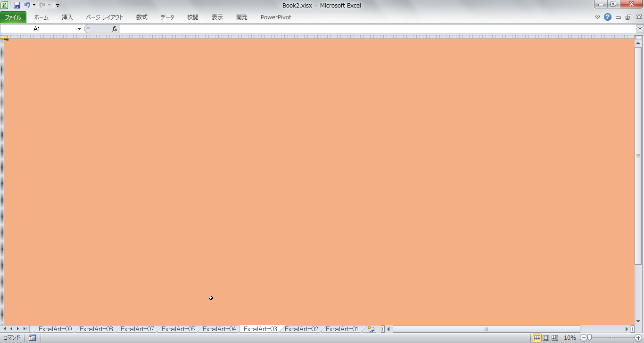Screen dimensions: 644x343
Task: Click the zoom slider handle
Action: pos(589,338)
